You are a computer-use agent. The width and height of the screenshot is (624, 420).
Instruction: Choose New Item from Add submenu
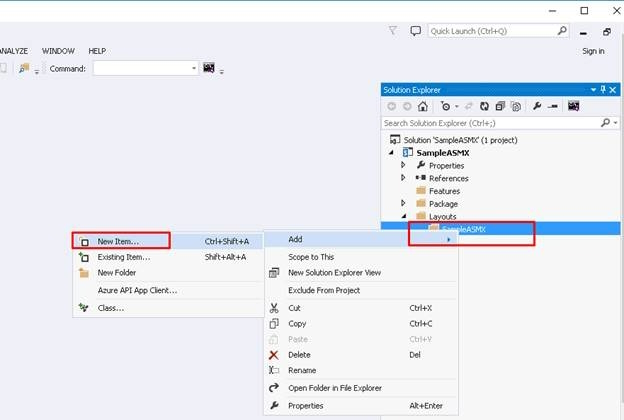[x=168, y=241]
